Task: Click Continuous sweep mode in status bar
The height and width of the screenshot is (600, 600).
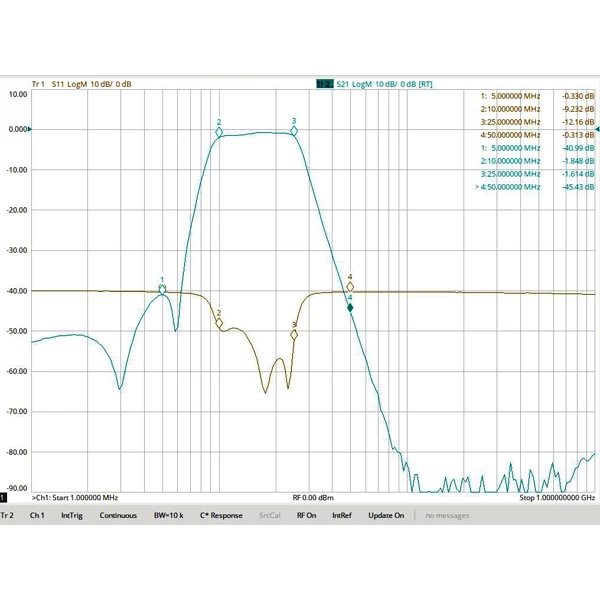Action: point(118,515)
